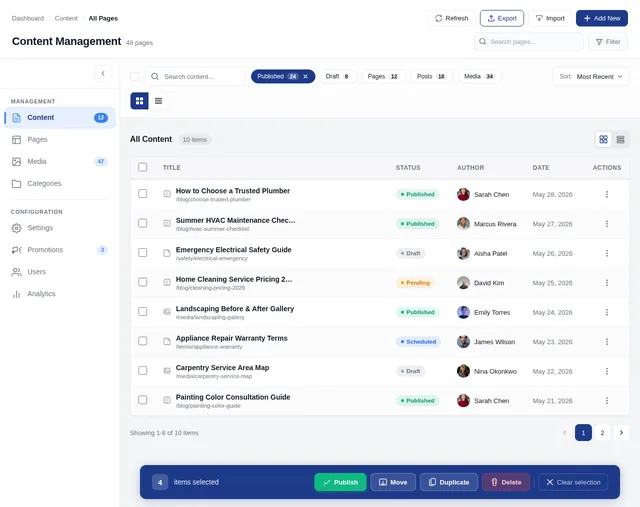This screenshot has height=507, width=640.
Task: Go to next page with the right chevron
Action: point(621,433)
